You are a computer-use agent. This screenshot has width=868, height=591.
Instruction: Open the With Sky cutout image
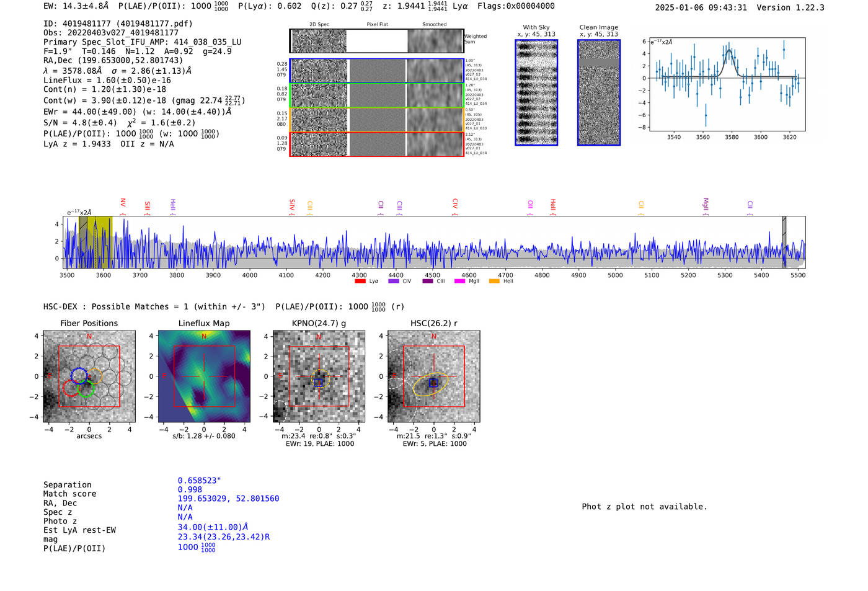click(536, 92)
